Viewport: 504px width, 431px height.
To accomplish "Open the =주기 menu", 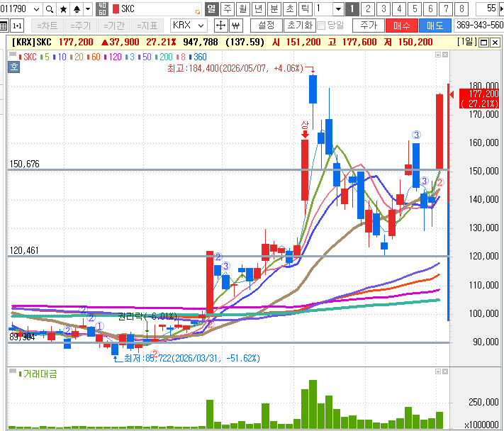I will [81, 26].
